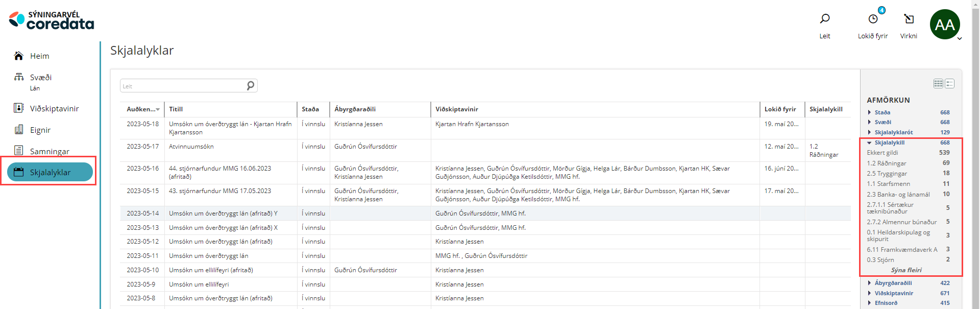Viewport: 980px width, 309px height.
Task: Click the magnifier icon in search box
Action: click(251, 86)
